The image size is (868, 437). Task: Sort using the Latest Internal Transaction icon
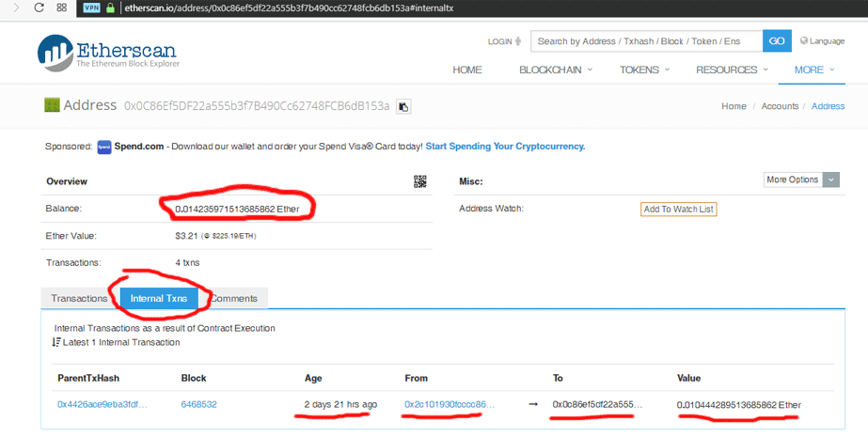[56, 342]
